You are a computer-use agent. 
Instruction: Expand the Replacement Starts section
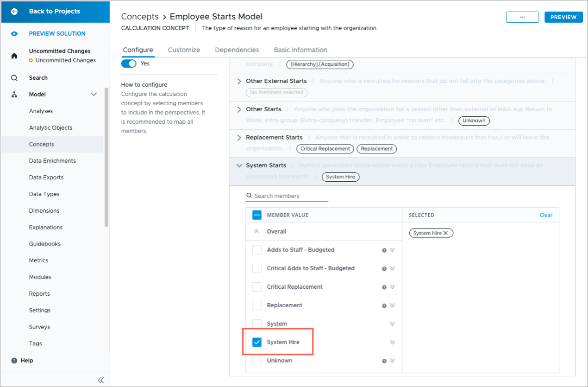tap(239, 138)
